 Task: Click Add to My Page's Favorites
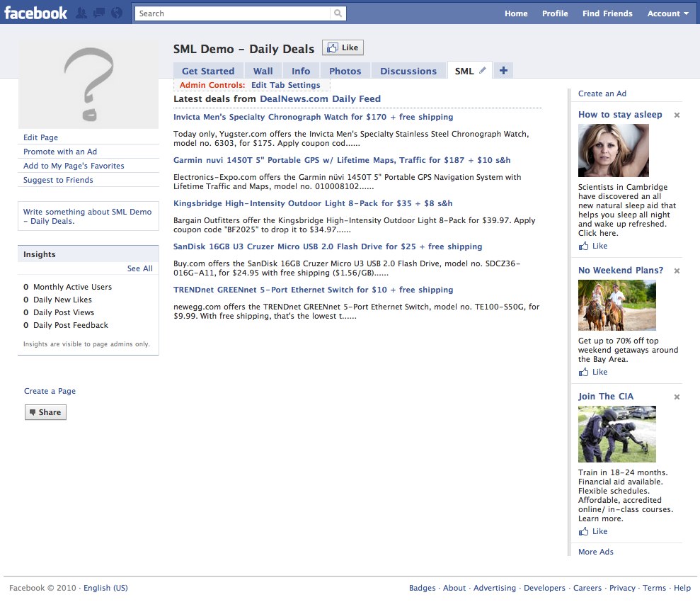[x=74, y=166]
